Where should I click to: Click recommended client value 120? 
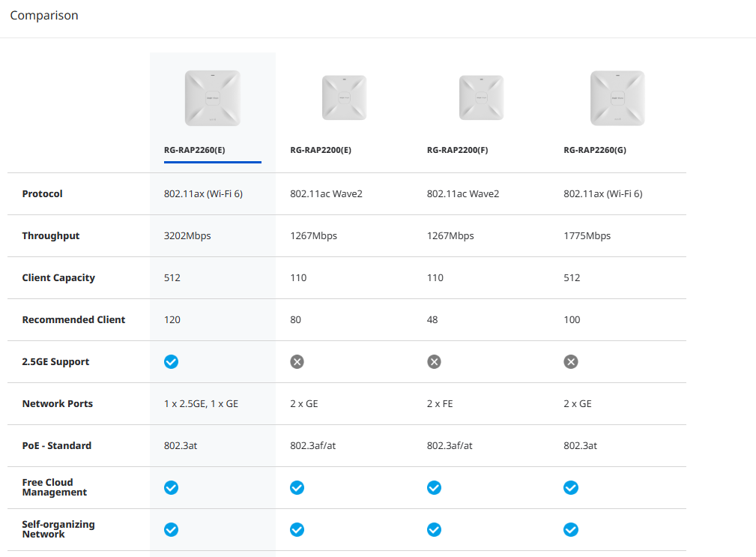(x=172, y=320)
